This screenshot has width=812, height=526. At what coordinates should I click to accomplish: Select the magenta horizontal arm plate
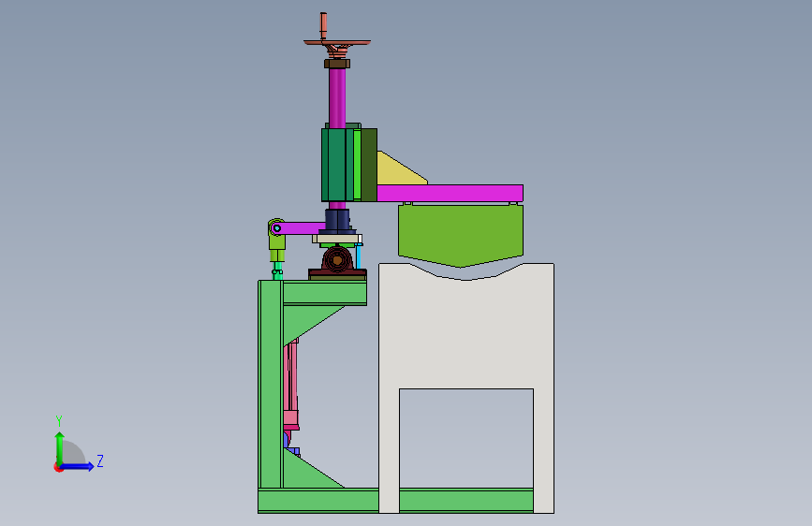[450, 193]
